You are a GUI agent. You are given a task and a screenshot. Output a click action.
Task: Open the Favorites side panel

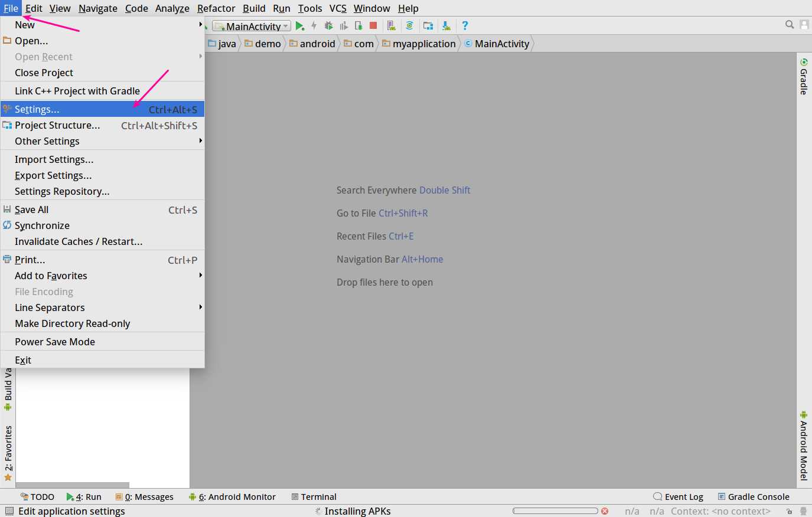(8, 453)
